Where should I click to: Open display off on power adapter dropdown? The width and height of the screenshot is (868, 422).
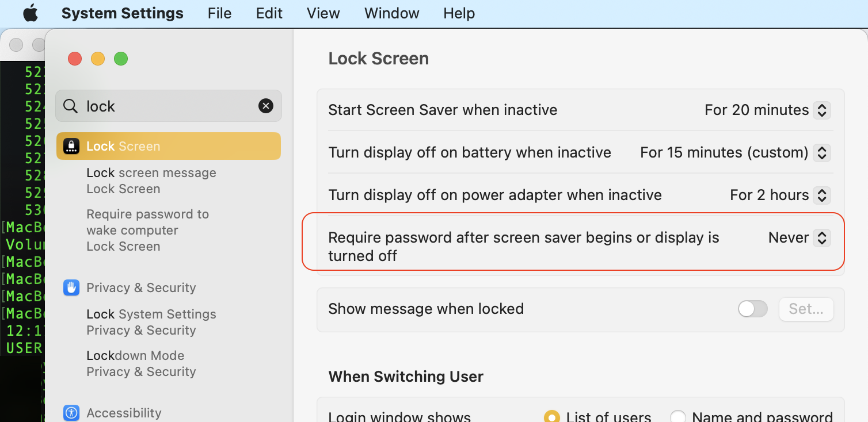coord(780,195)
